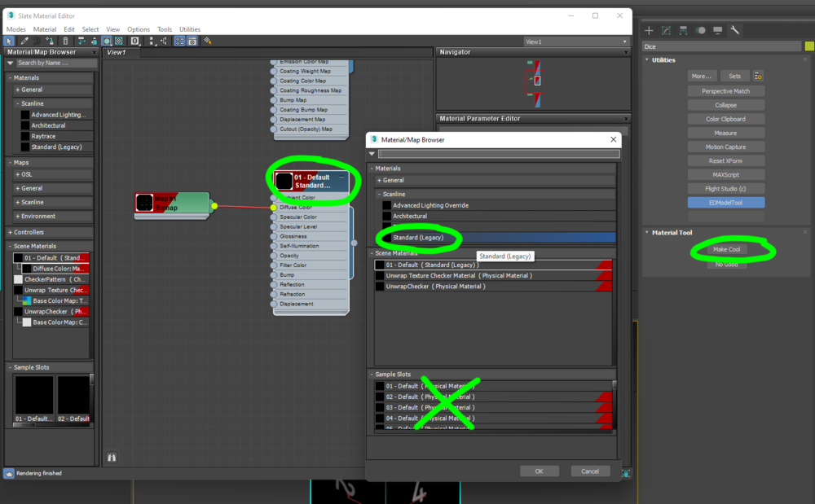This screenshot has height=504, width=815.
Task: Close the Material Parameter Editor panel
Action: coord(626,119)
